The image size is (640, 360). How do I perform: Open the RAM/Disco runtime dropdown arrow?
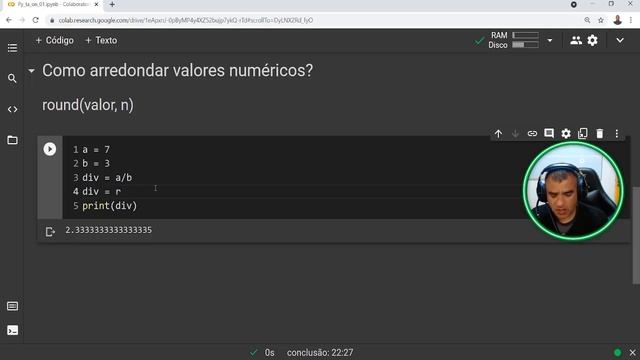click(550, 40)
